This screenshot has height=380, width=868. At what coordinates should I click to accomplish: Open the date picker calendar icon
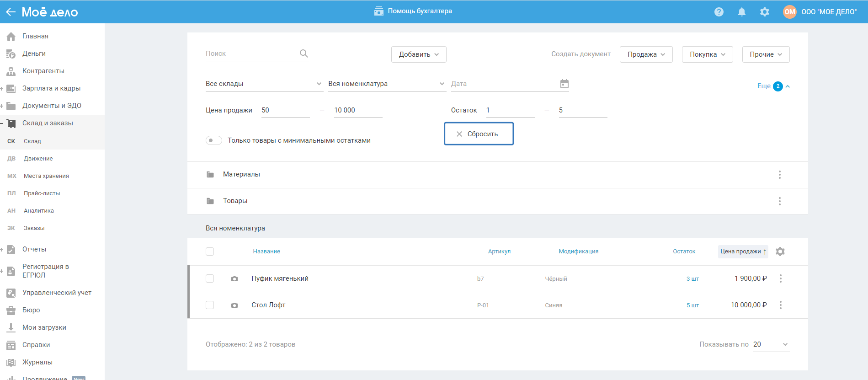coord(564,84)
